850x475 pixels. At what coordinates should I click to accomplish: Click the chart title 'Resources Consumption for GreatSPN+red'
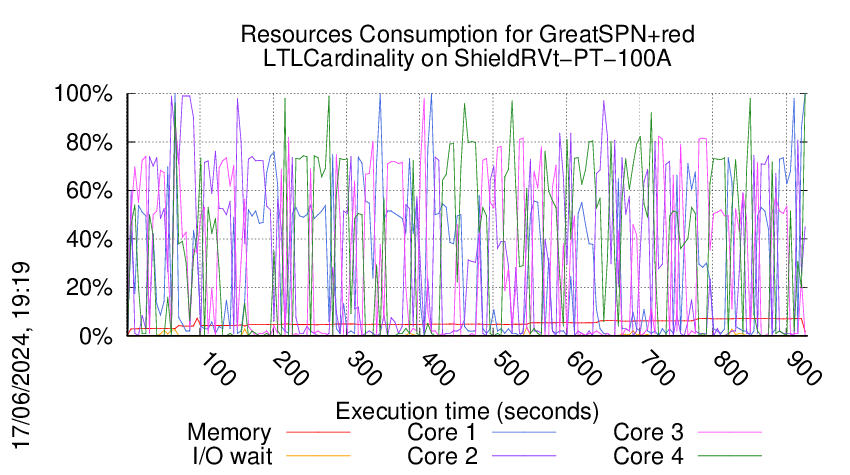click(x=467, y=35)
